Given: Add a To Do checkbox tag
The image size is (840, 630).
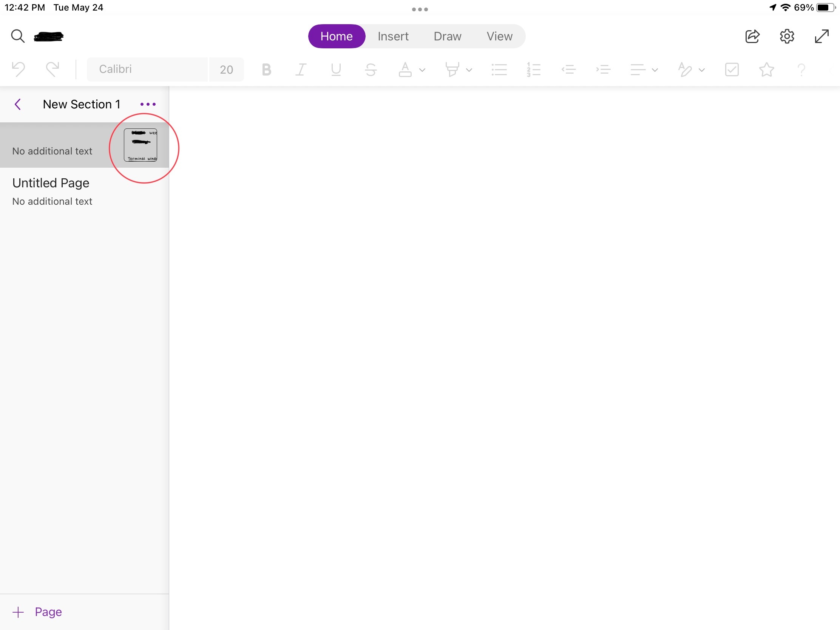Looking at the screenshot, I should click(731, 69).
